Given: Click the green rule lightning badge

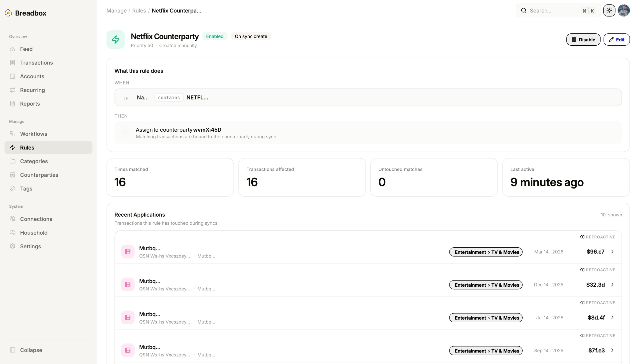Looking at the screenshot, I should [x=116, y=39].
